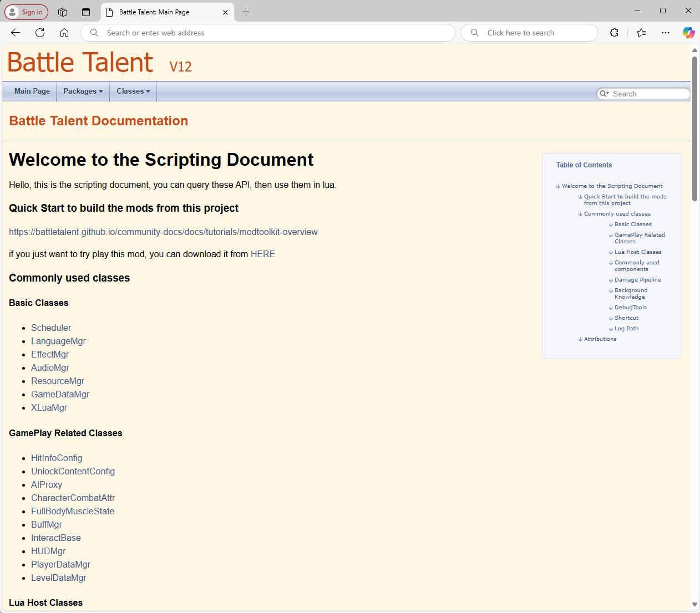
Task: Jump to 'Commonly used classes' in contents
Action: coord(617,214)
